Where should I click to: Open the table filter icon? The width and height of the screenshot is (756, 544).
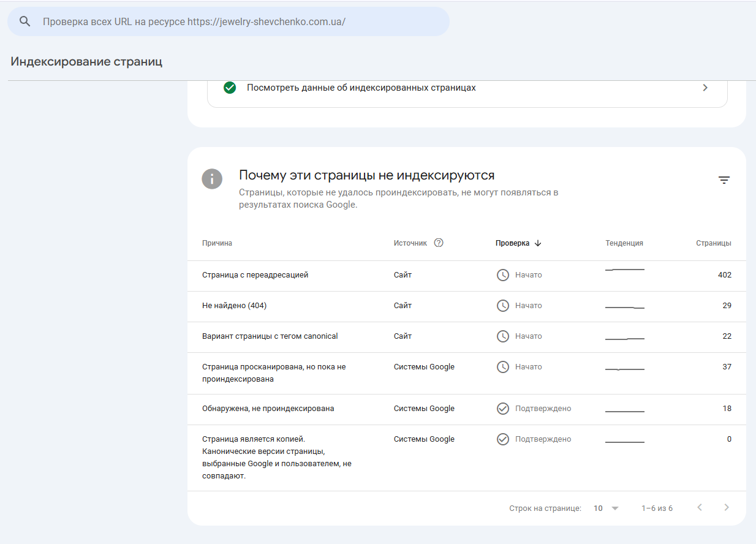click(x=724, y=180)
